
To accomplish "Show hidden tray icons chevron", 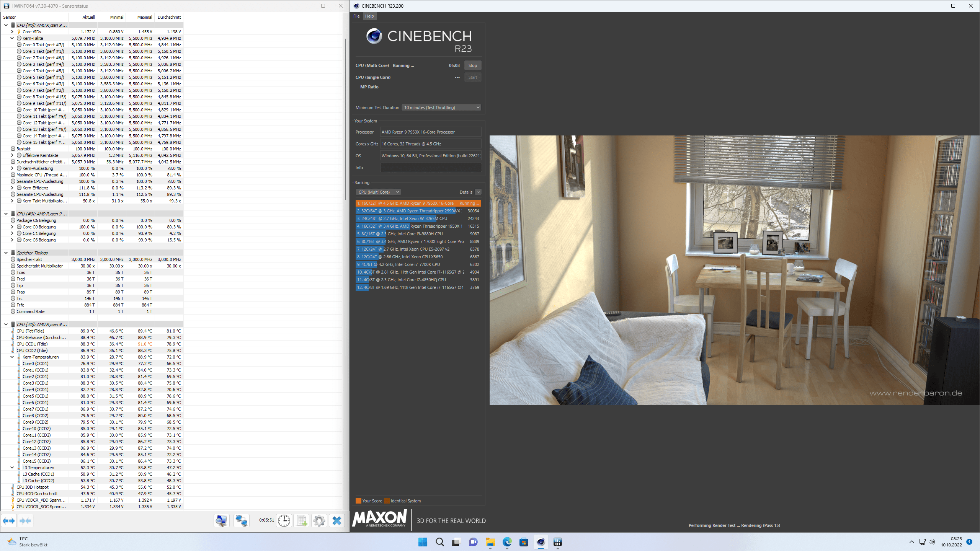I will coord(912,542).
